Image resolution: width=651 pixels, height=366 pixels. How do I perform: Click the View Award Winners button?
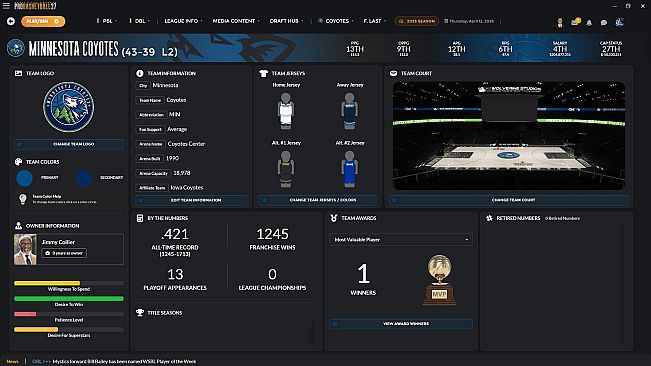coord(401,324)
